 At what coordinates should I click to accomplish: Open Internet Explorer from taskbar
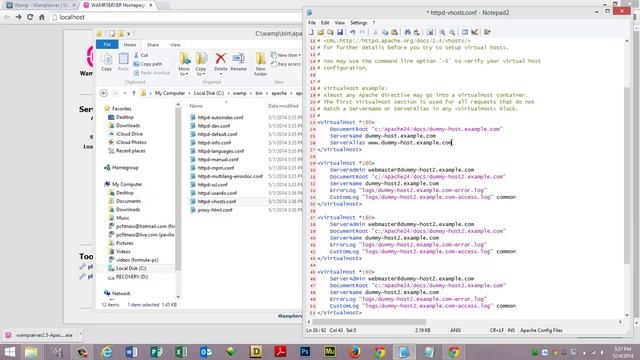point(107,351)
